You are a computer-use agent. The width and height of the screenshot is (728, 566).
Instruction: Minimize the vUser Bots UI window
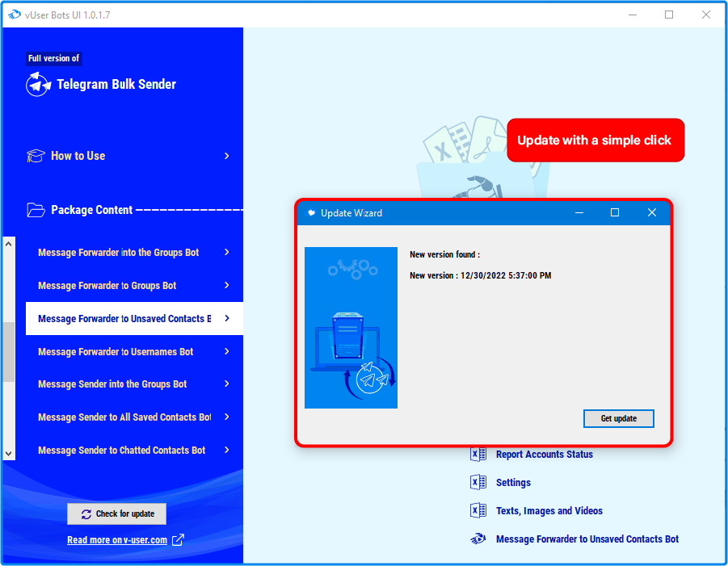[633, 15]
